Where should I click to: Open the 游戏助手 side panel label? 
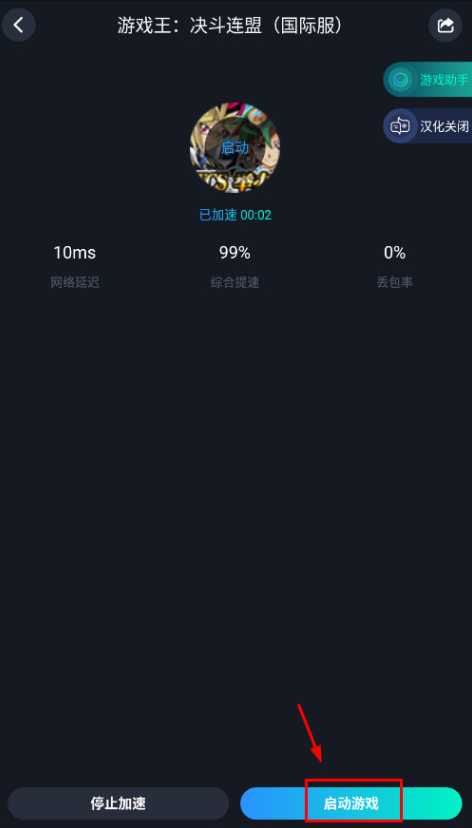pyautogui.click(x=444, y=80)
